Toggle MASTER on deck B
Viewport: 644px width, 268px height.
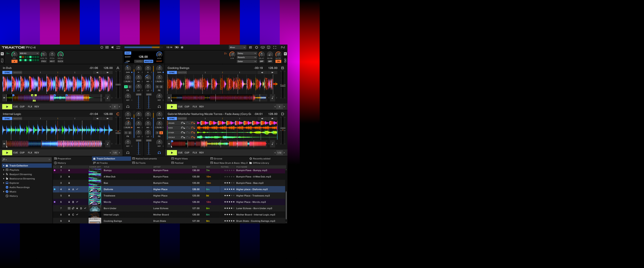click(x=182, y=73)
